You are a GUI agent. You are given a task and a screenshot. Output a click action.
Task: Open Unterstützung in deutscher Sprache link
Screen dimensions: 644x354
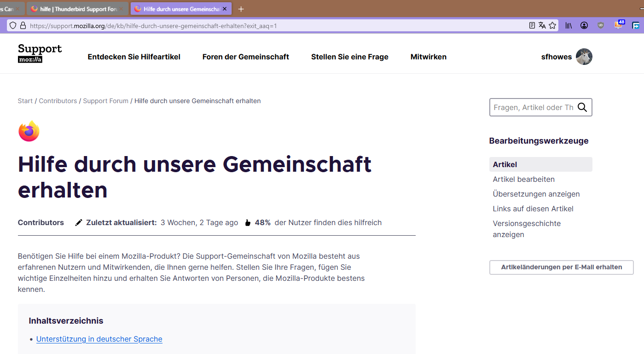pyautogui.click(x=99, y=339)
